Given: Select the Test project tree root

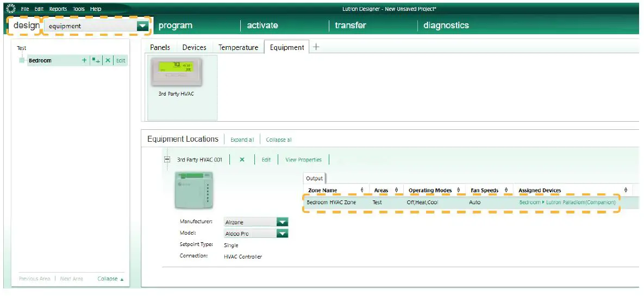Looking at the screenshot, I should pos(21,48).
